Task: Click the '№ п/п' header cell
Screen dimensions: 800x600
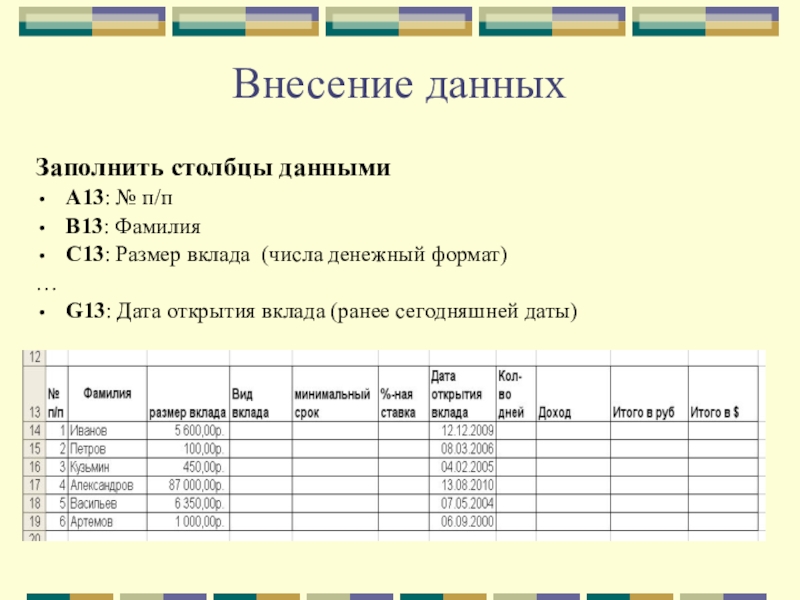Action: point(57,393)
